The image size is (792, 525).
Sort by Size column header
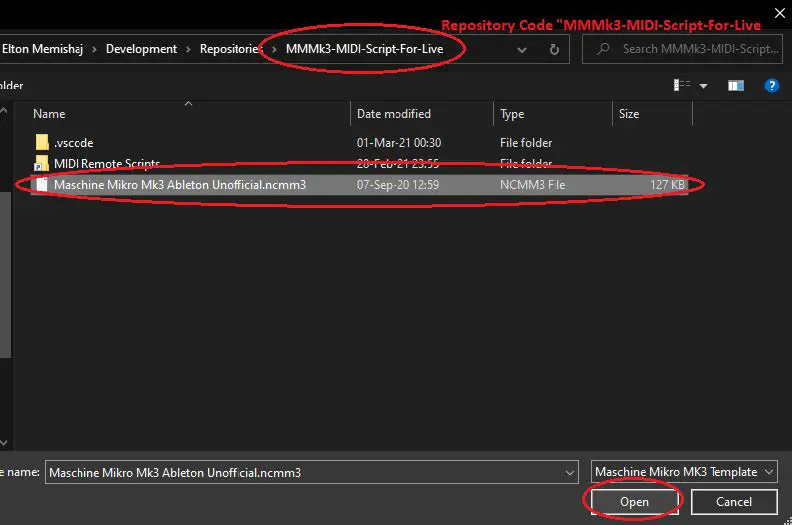[x=629, y=114]
